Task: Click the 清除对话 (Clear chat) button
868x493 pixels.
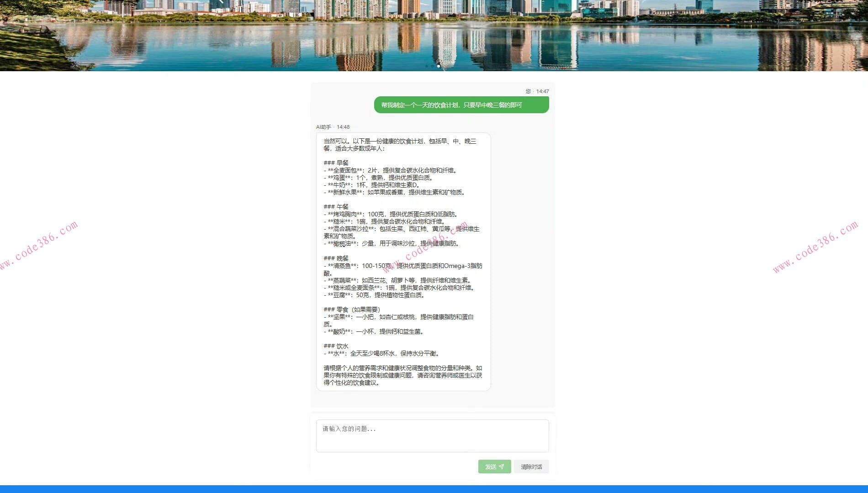Action: point(531,467)
